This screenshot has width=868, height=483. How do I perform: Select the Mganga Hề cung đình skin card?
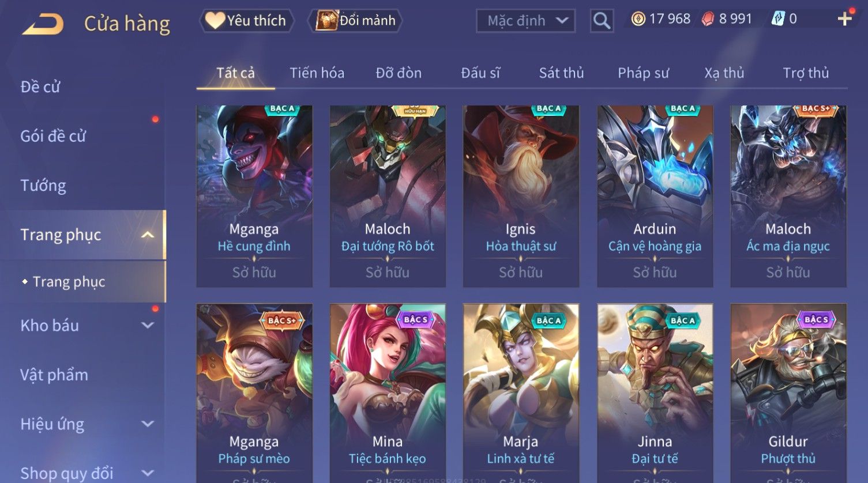[254, 196]
